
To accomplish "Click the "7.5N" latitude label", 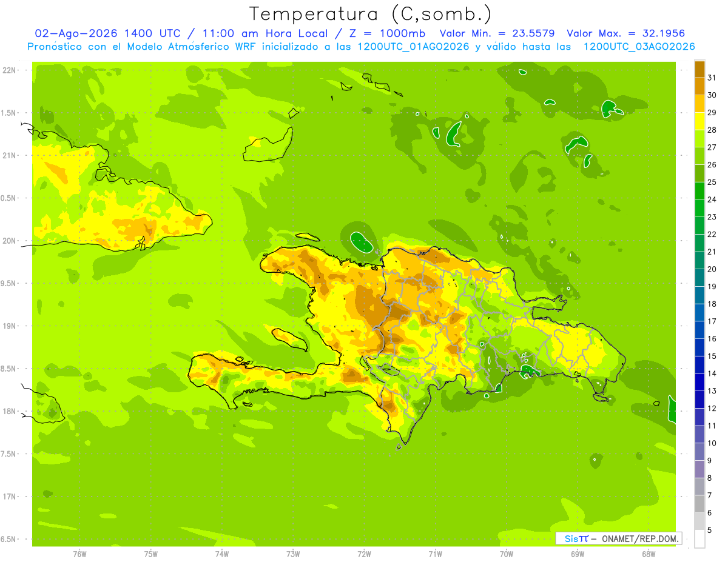I will click(8, 454).
